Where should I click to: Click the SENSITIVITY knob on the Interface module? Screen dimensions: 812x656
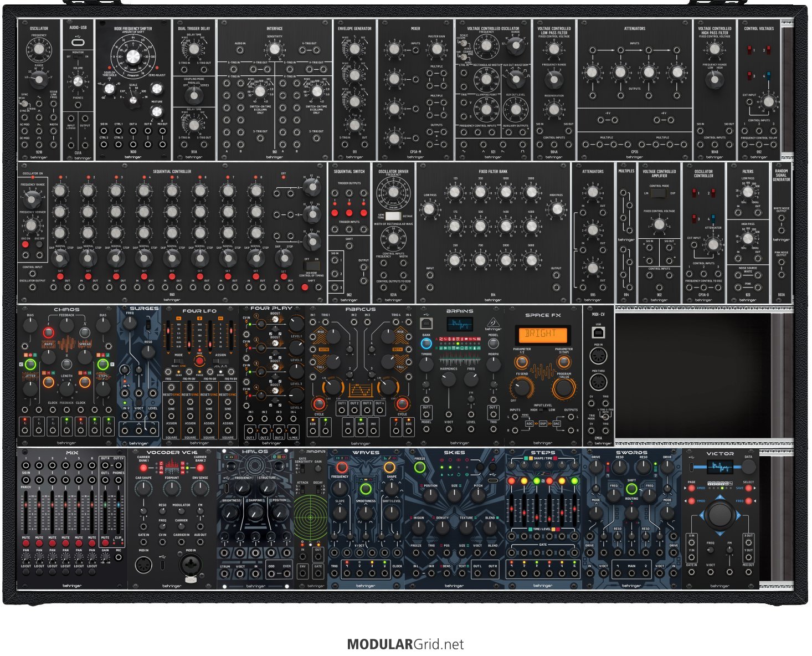tap(274, 49)
